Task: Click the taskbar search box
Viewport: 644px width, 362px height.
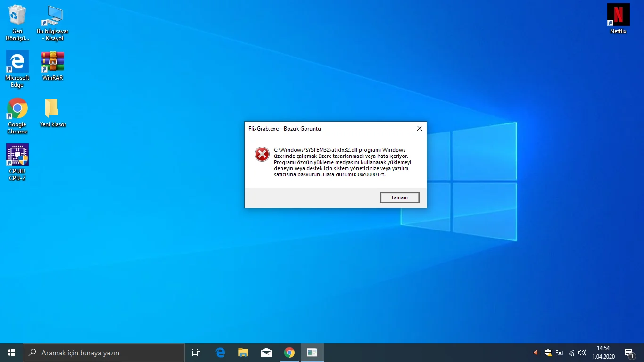Action: click(x=104, y=353)
